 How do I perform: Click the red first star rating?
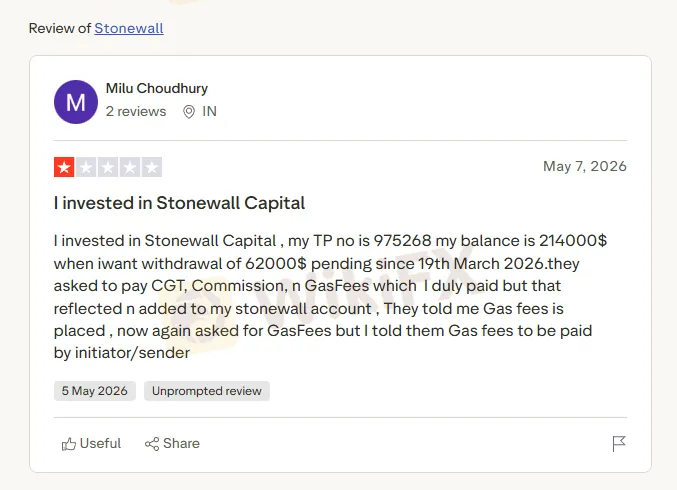64,167
